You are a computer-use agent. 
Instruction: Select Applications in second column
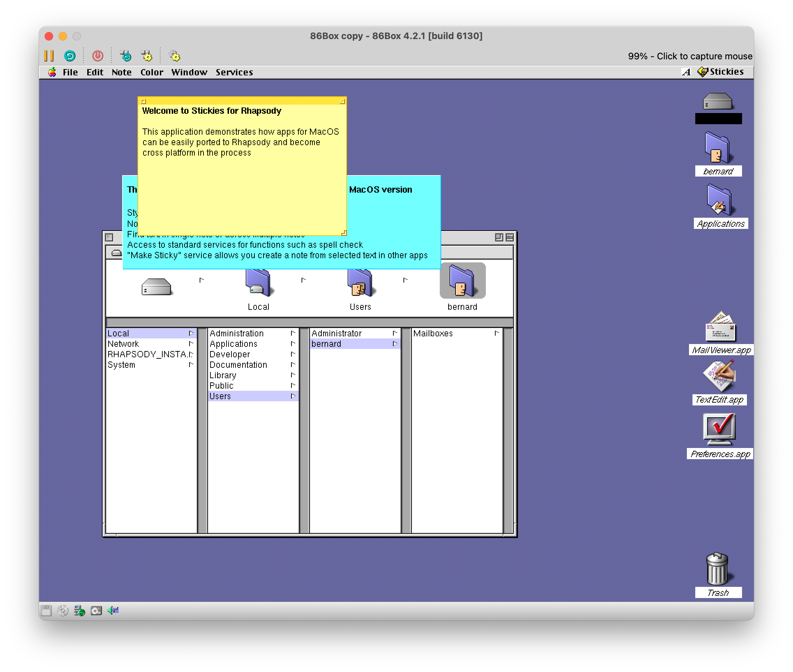pyautogui.click(x=253, y=344)
